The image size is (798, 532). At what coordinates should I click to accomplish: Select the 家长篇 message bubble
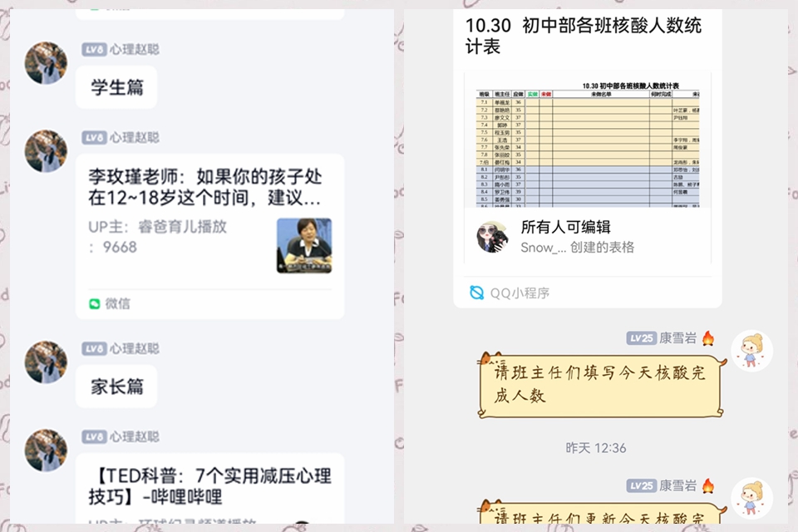(x=116, y=387)
